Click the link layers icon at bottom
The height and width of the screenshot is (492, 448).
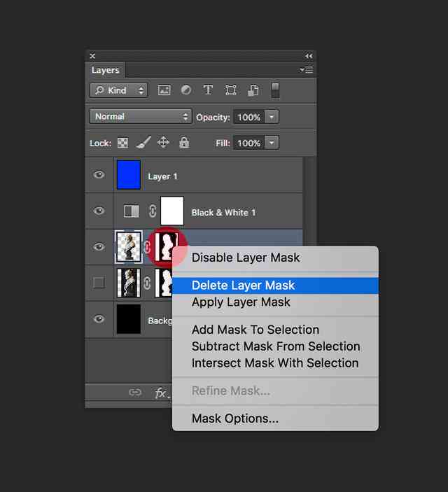click(x=135, y=392)
